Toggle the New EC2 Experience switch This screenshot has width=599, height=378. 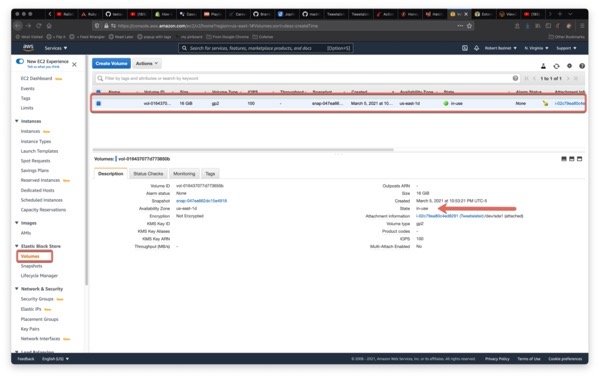(x=19, y=61)
